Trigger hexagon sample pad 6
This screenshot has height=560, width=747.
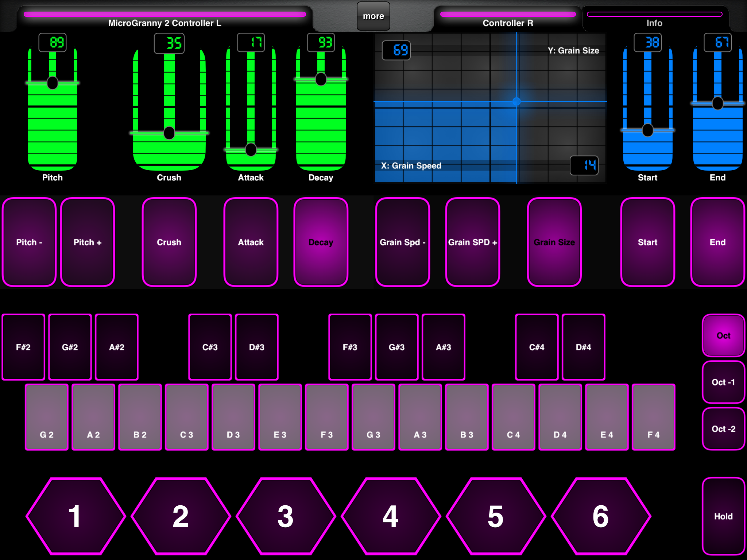(x=601, y=516)
